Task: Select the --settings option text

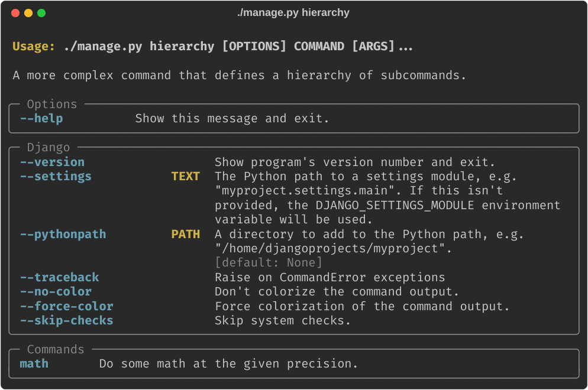Action: [56, 176]
